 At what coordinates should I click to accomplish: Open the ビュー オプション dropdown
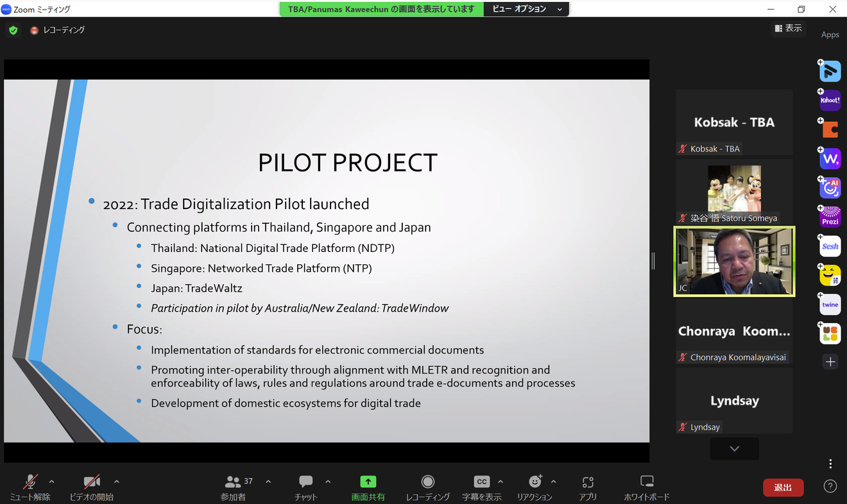click(527, 9)
